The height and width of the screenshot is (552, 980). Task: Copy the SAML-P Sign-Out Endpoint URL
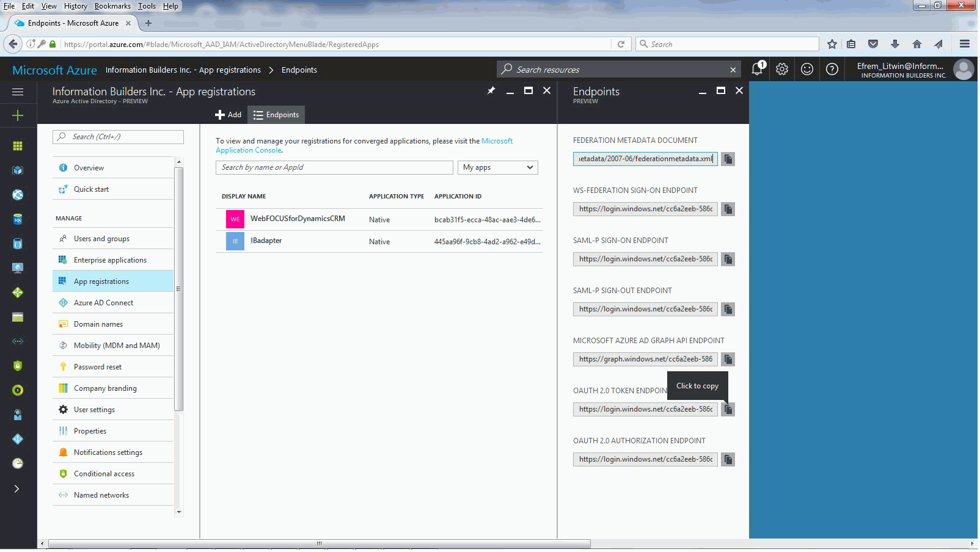[x=728, y=310]
